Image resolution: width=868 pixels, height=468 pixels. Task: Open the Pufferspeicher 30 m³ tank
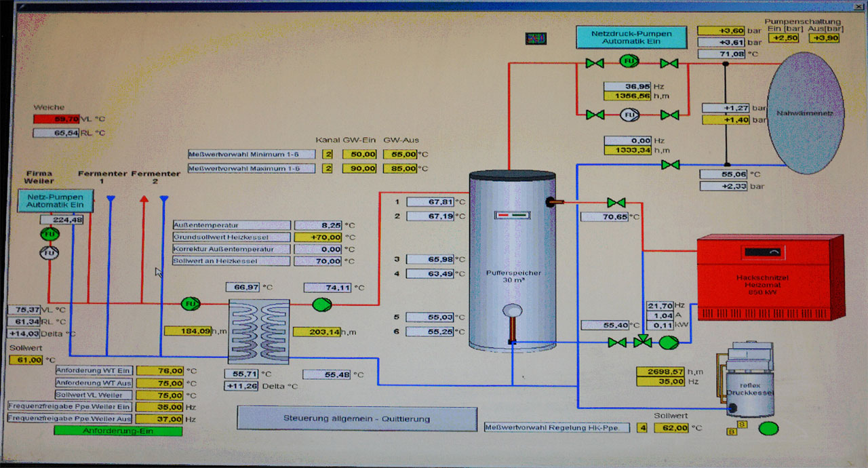512,261
